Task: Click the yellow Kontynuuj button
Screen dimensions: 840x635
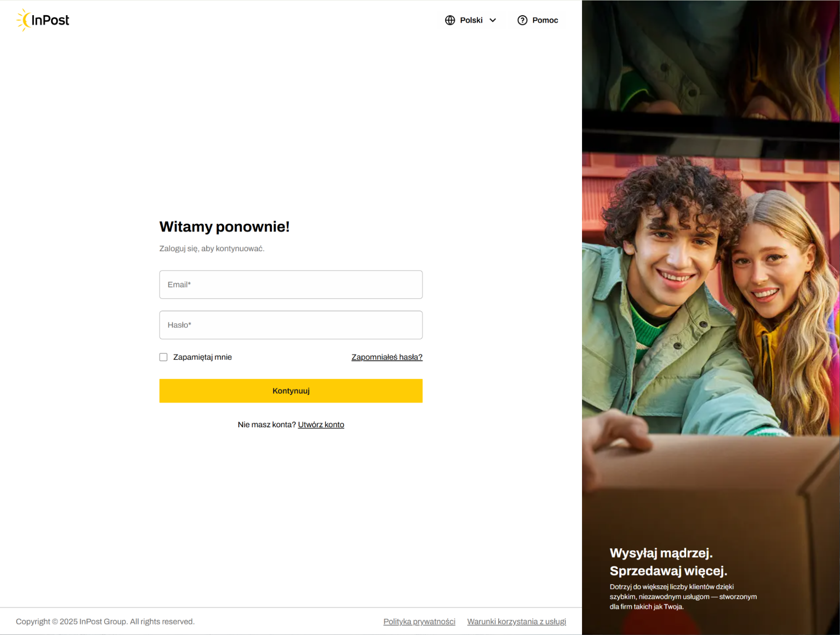Action: click(291, 391)
